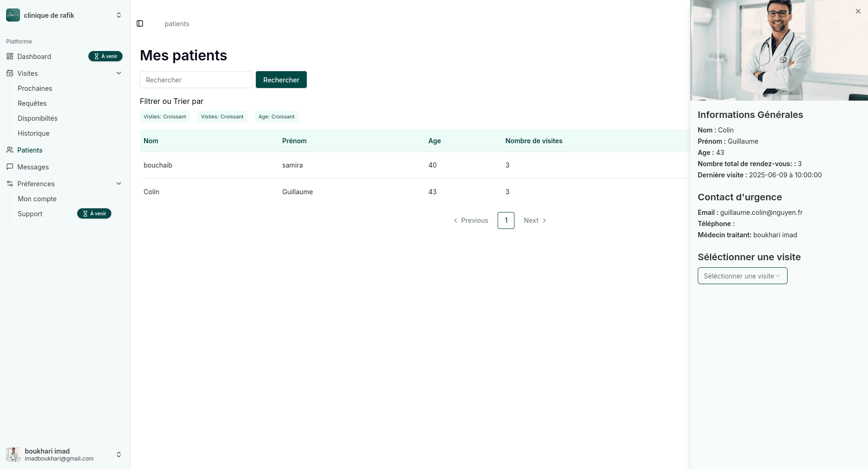Toggle the Age: Croissant sort filter
This screenshot has height=469, width=868.
point(276,117)
